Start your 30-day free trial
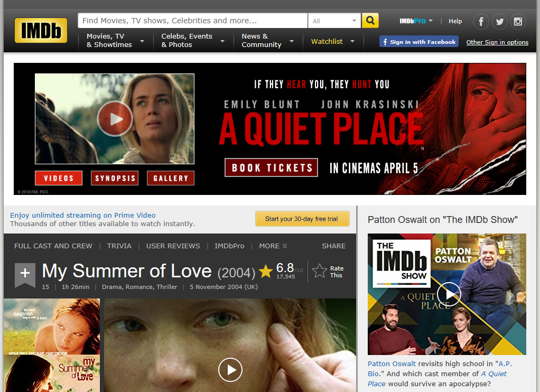Screen dimensions: 540x392 [x=302, y=219]
